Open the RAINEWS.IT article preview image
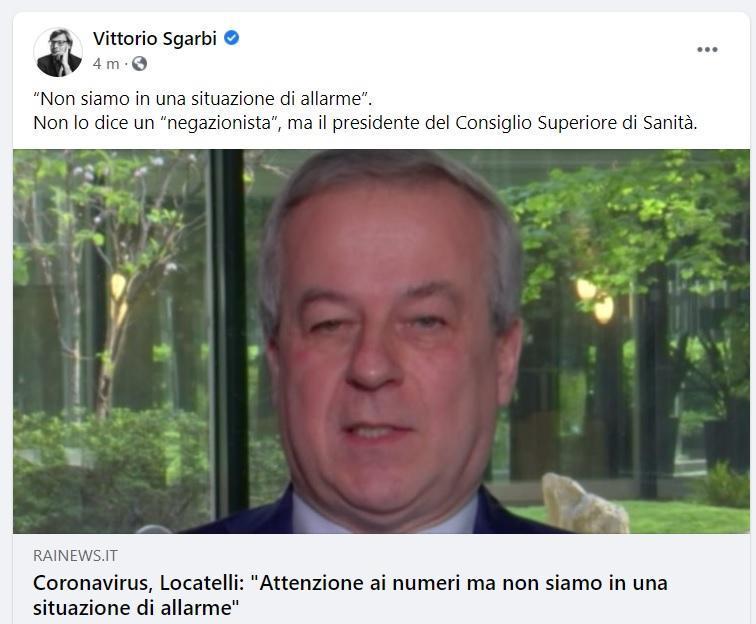Image resolution: width=756 pixels, height=624 pixels. coord(381,341)
